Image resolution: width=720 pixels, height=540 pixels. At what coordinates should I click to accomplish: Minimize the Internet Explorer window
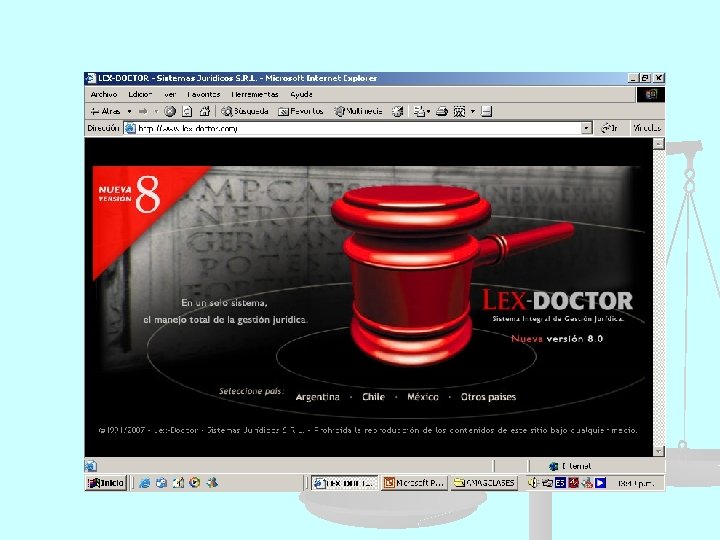pyautogui.click(x=633, y=78)
